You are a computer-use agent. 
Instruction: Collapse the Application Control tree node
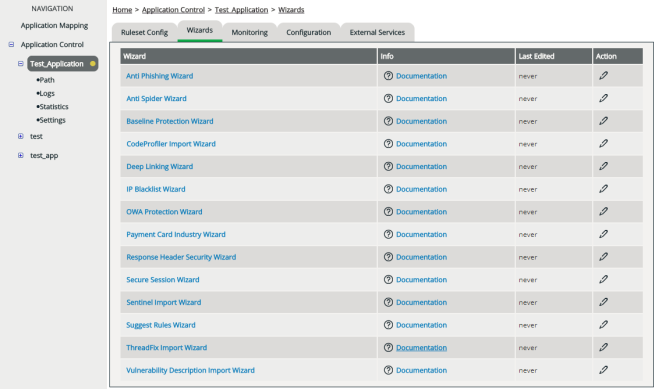11,44
